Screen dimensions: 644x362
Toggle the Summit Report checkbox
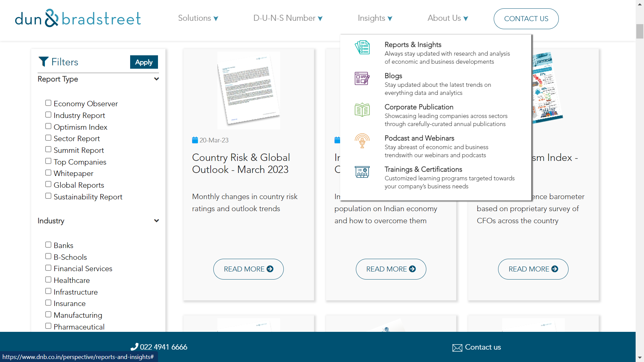click(x=48, y=149)
